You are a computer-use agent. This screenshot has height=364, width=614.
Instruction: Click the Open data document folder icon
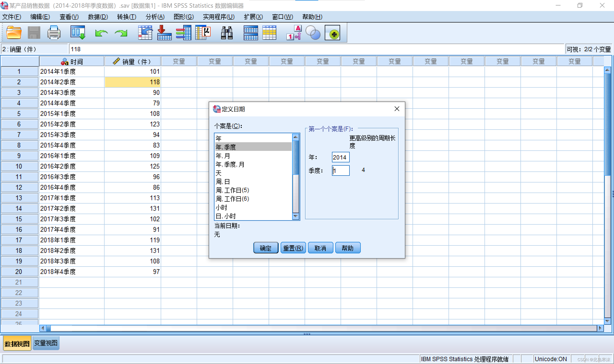14,33
